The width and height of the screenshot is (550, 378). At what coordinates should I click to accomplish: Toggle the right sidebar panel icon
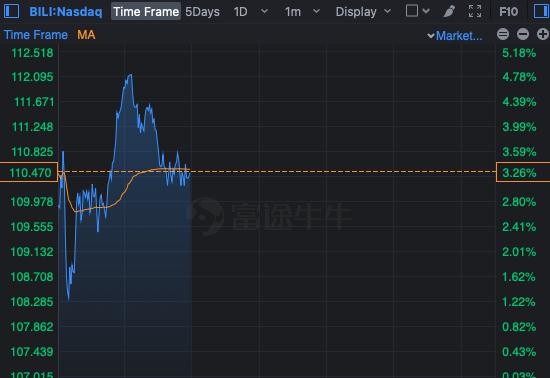542,11
